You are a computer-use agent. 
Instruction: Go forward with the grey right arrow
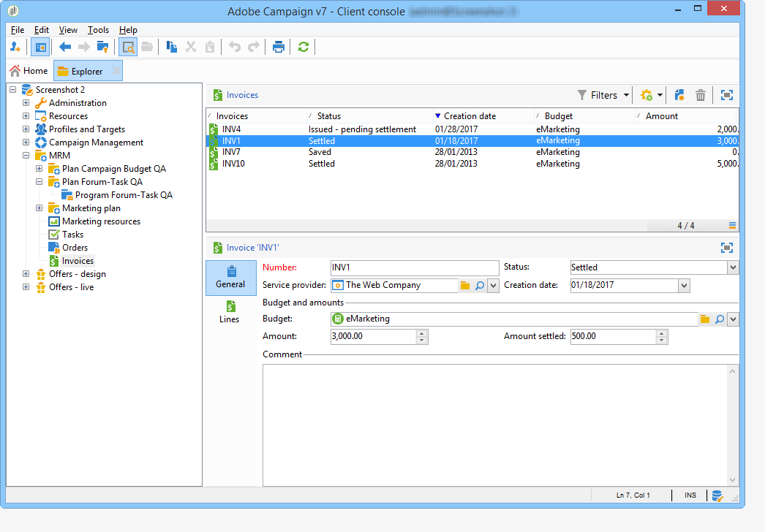(x=84, y=47)
